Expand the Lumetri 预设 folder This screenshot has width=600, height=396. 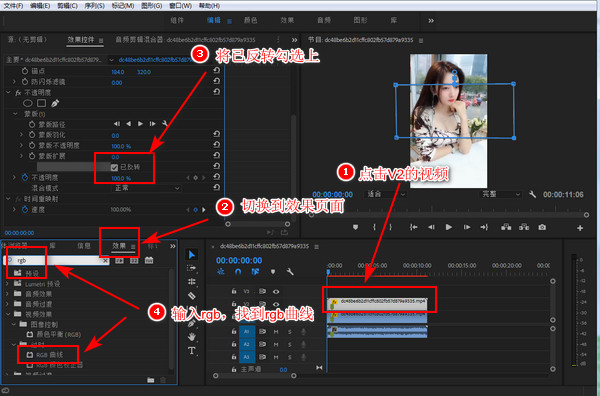(7, 284)
